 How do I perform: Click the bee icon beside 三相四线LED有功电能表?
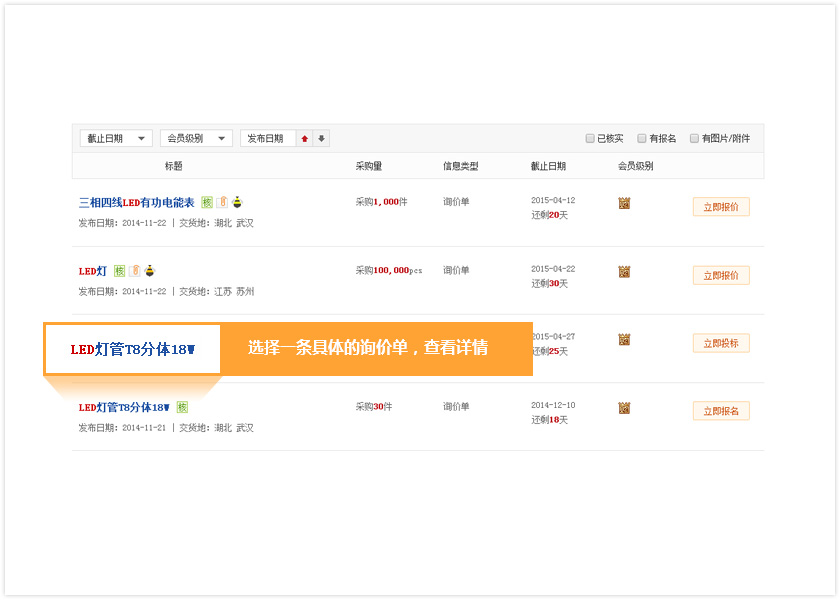tap(237, 202)
